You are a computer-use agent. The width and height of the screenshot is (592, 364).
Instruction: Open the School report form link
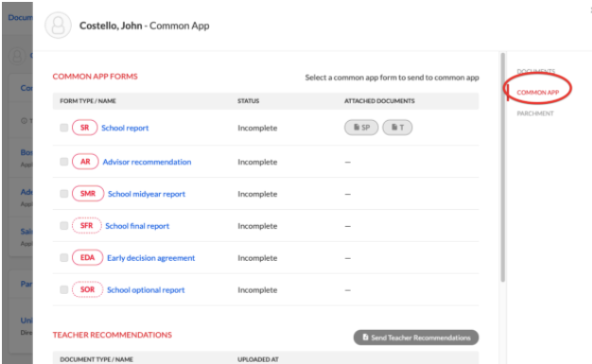(x=125, y=128)
